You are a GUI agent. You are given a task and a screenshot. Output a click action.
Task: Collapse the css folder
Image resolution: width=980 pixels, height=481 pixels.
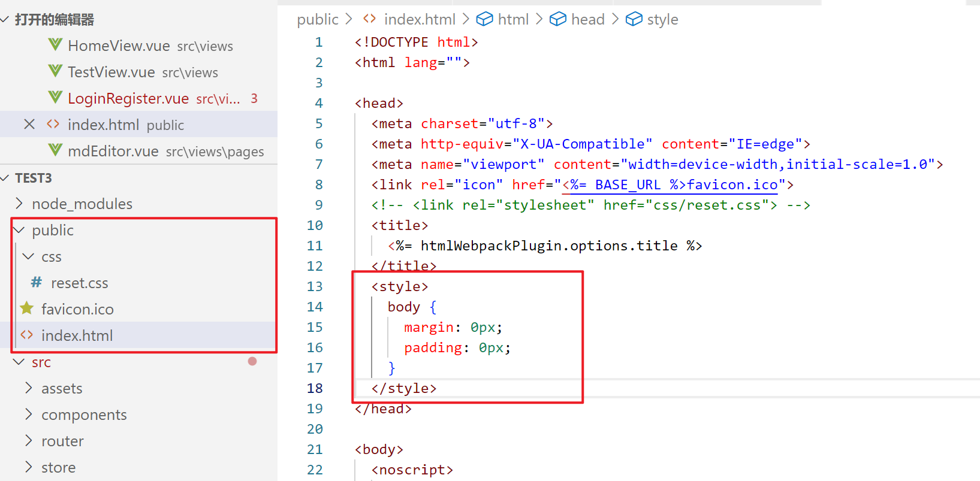pos(28,256)
